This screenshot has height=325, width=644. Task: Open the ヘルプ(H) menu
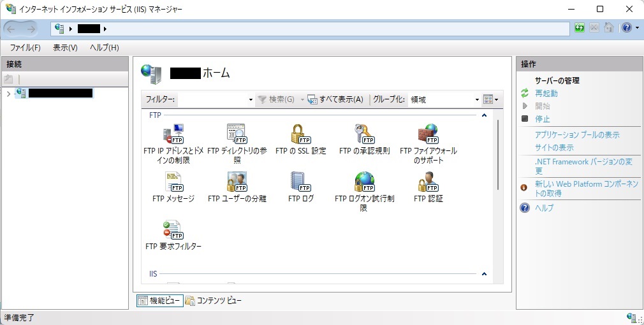105,48
